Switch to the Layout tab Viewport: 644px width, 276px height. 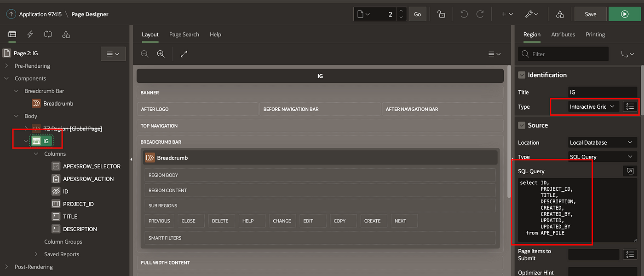[x=150, y=35]
